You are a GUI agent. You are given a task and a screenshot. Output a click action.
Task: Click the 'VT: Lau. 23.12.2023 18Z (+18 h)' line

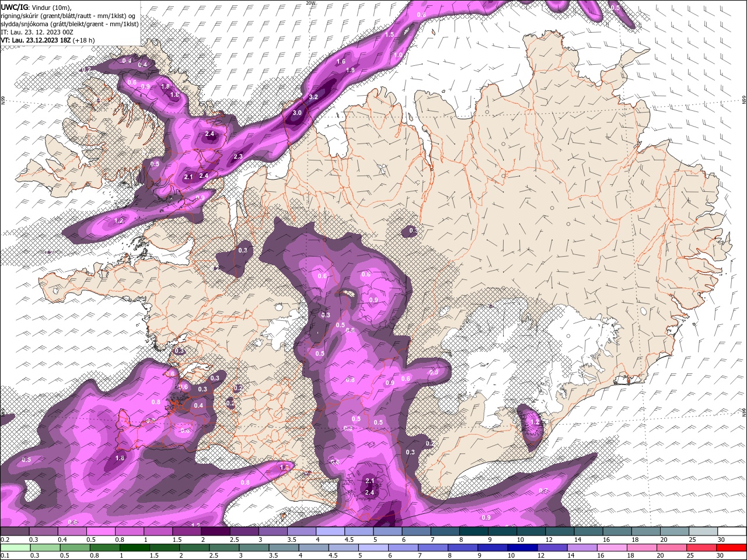tap(48, 40)
